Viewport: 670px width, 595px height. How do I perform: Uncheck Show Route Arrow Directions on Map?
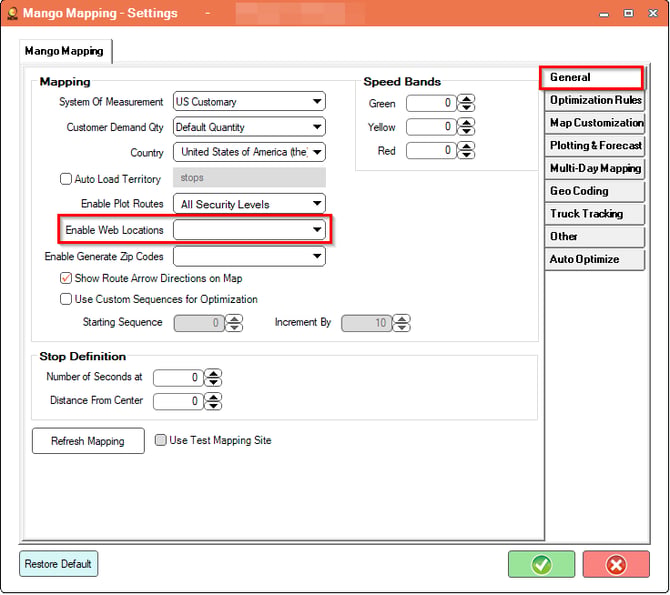coord(66,278)
